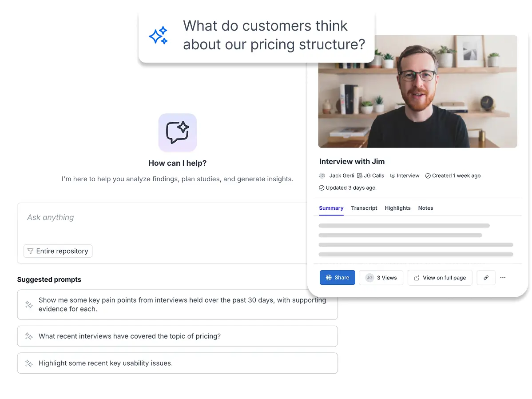Select the usability issues suggested prompt

(178, 363)
